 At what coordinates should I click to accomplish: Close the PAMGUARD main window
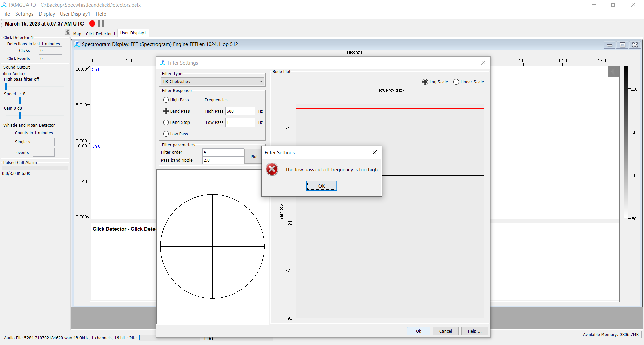[x=633, y=5]
